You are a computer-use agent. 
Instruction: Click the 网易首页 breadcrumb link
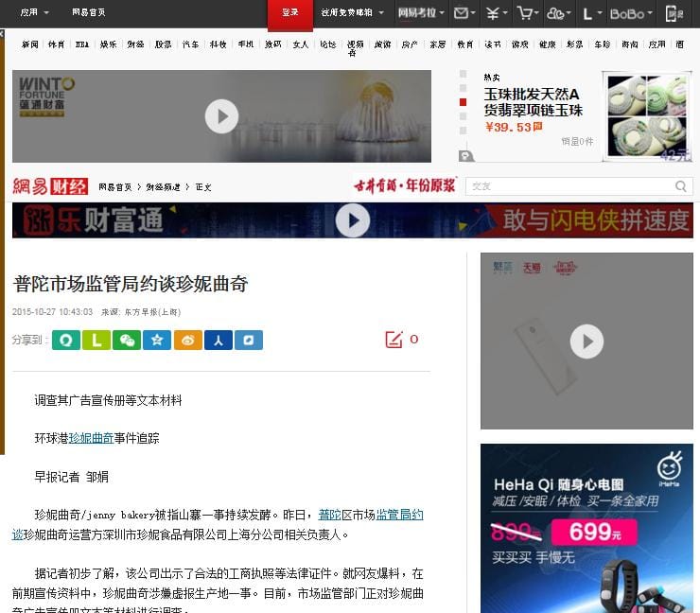(x=115, y=187)
